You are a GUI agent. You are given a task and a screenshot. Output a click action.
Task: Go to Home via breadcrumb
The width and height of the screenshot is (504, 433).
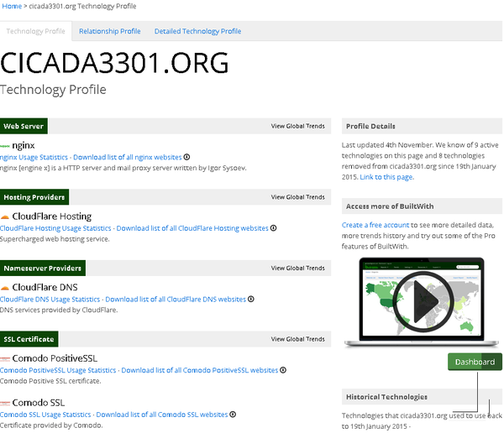[12, 6]
